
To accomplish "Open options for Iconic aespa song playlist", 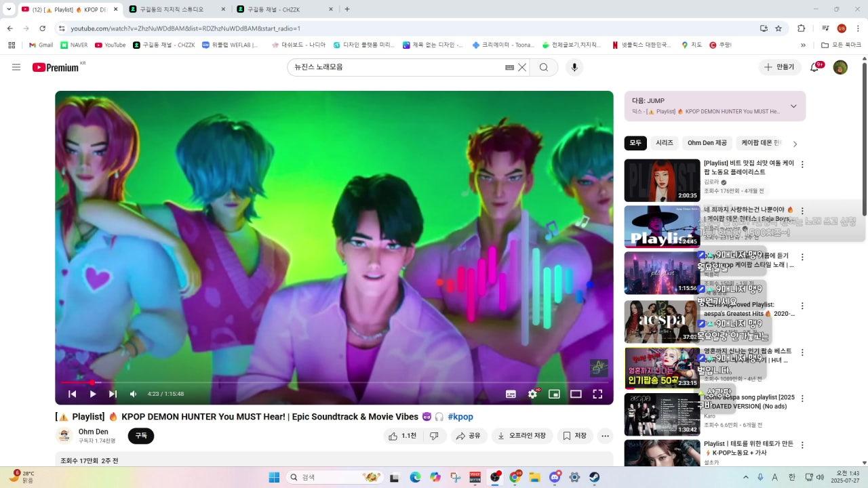I will (x=802, y=399).
